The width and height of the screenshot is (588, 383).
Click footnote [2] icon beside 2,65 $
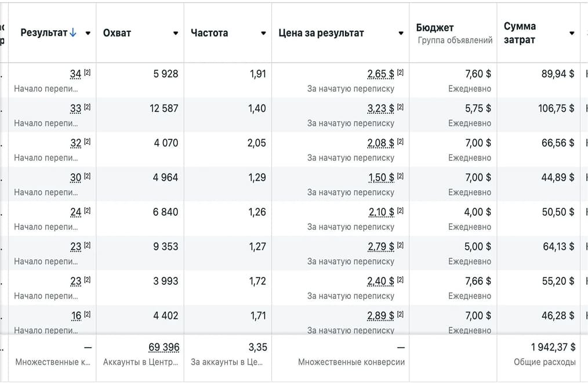click(x=401, y=73)
